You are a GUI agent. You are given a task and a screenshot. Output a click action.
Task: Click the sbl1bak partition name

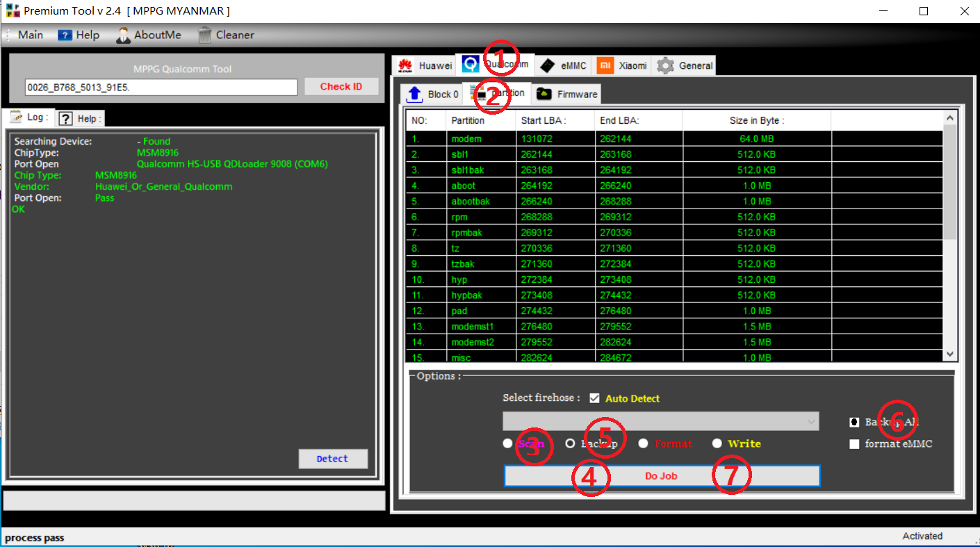pos(467,170)
